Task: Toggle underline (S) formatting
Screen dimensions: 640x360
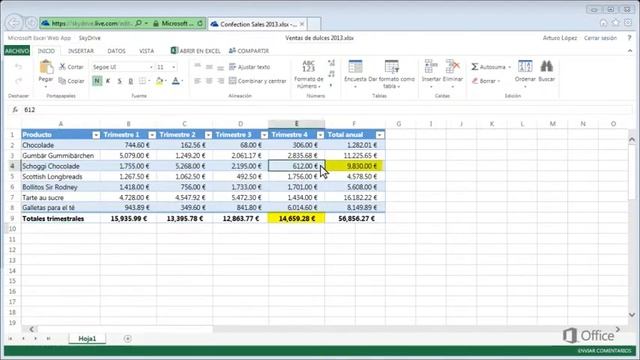Action: [119, 81]
